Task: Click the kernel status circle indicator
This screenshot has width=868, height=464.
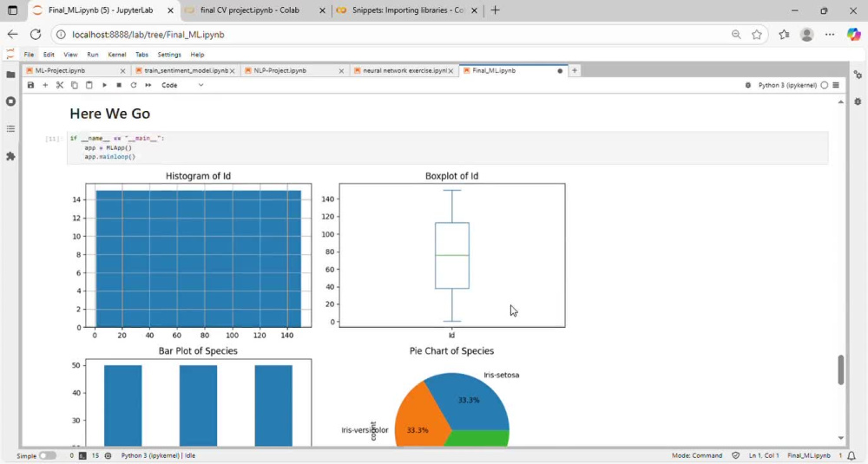Action: [x=825, y=85]
